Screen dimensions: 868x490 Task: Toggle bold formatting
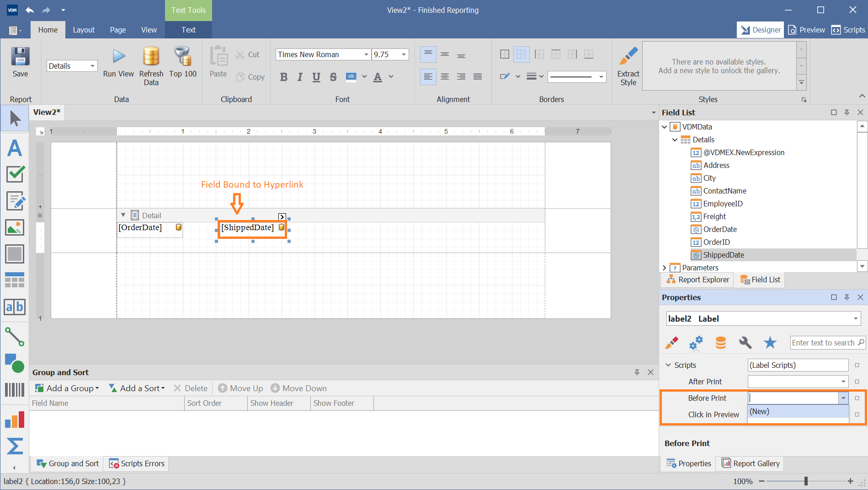tap(283, 77)
